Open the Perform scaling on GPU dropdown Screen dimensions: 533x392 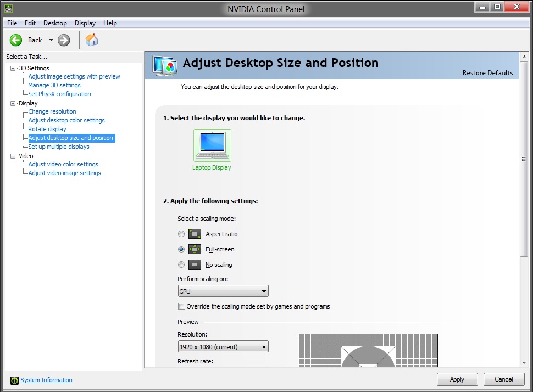point(223,292)
